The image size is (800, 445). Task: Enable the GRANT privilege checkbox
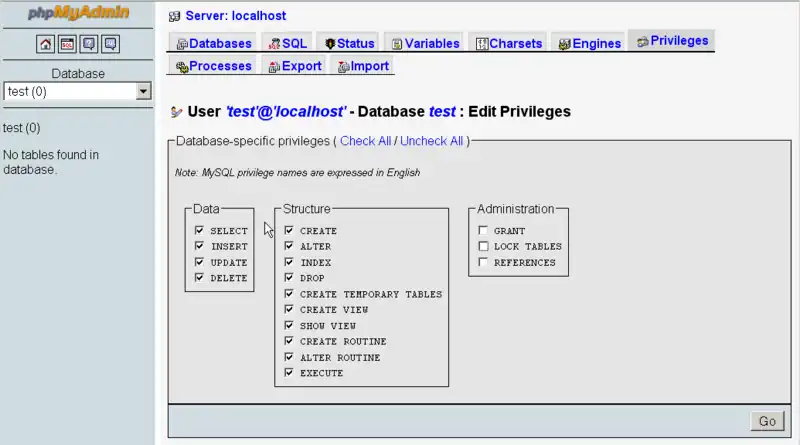(x=483, y=230)
